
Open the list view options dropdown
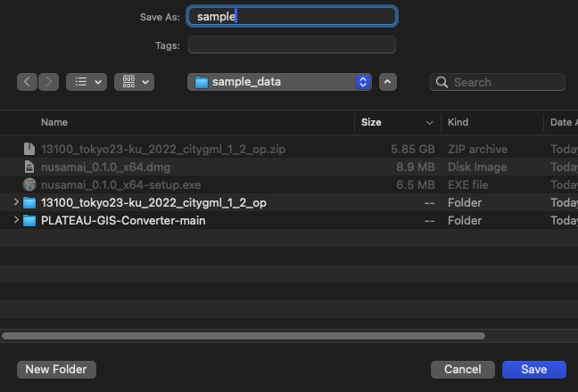pos(87,82)
